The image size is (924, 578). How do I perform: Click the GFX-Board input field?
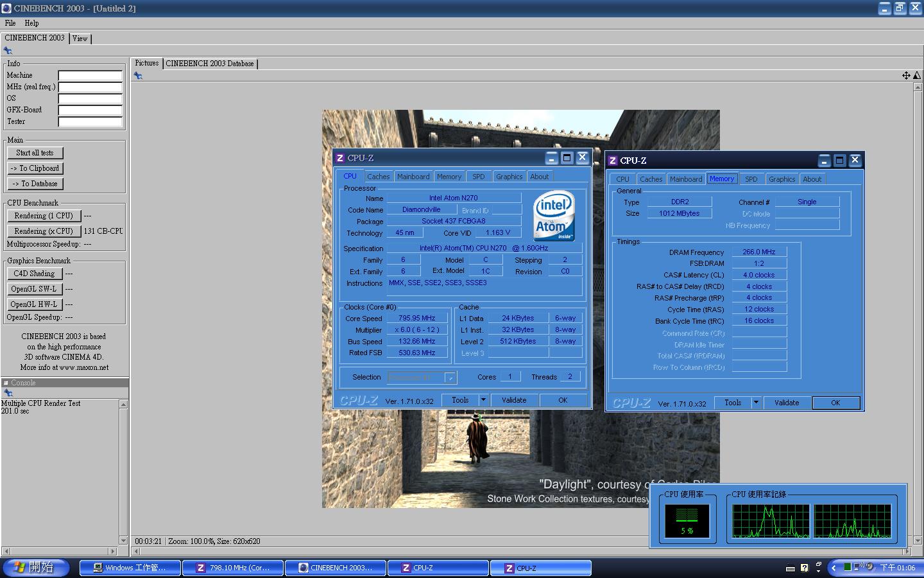(x=90, y=110)
